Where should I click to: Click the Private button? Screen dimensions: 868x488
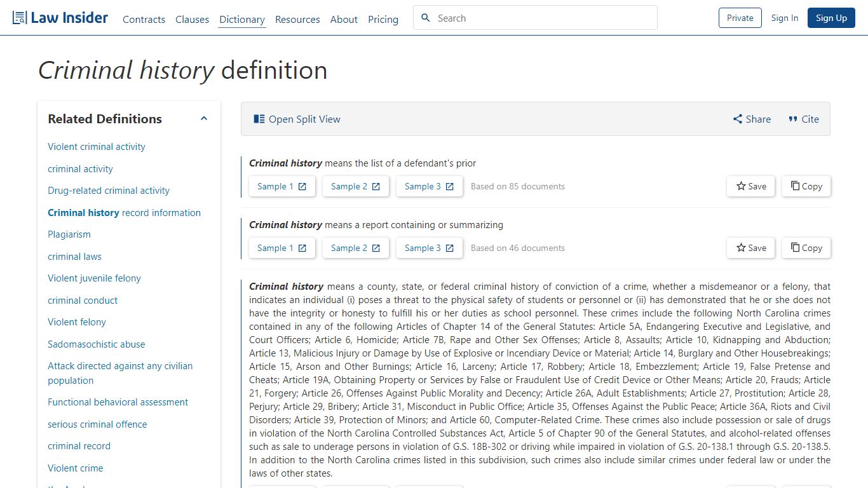coord(740,18)
